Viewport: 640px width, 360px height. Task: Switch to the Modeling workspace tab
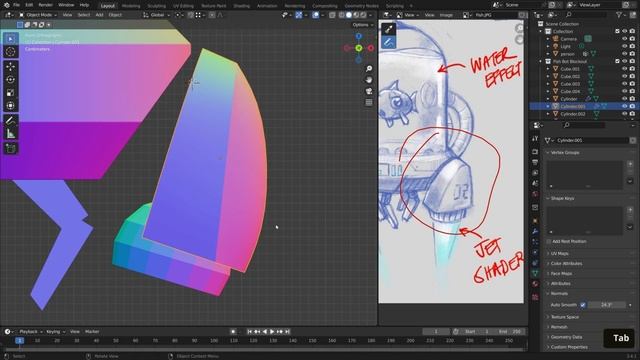click(x=131, y=6)
